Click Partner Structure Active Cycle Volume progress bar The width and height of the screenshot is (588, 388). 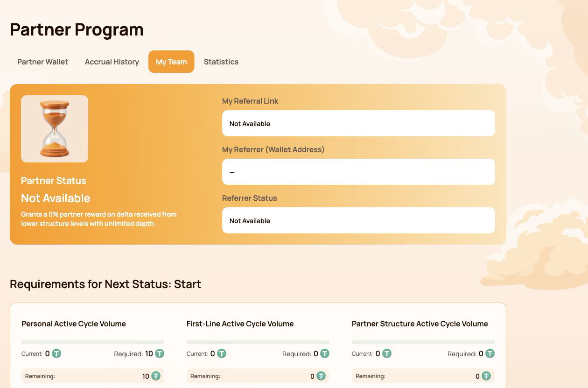point(423,342)
